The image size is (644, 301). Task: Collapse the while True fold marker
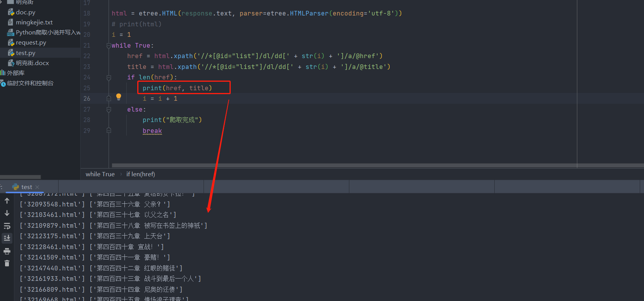click(109, 46)
